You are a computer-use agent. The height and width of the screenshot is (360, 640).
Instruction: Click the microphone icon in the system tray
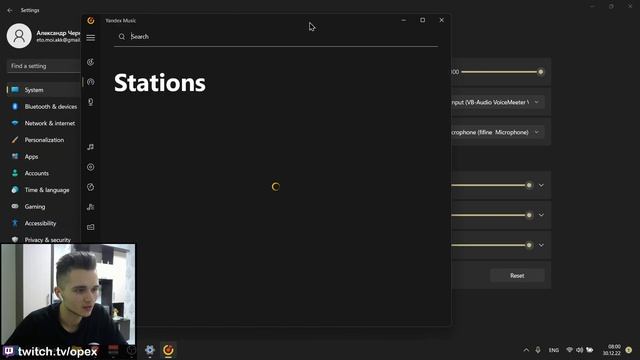pos(538,350)
